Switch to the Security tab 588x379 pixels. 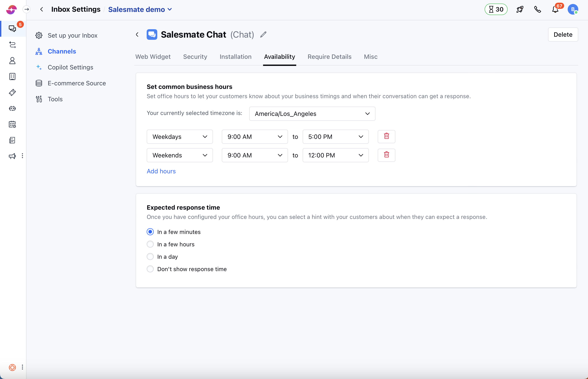(195, 57)
